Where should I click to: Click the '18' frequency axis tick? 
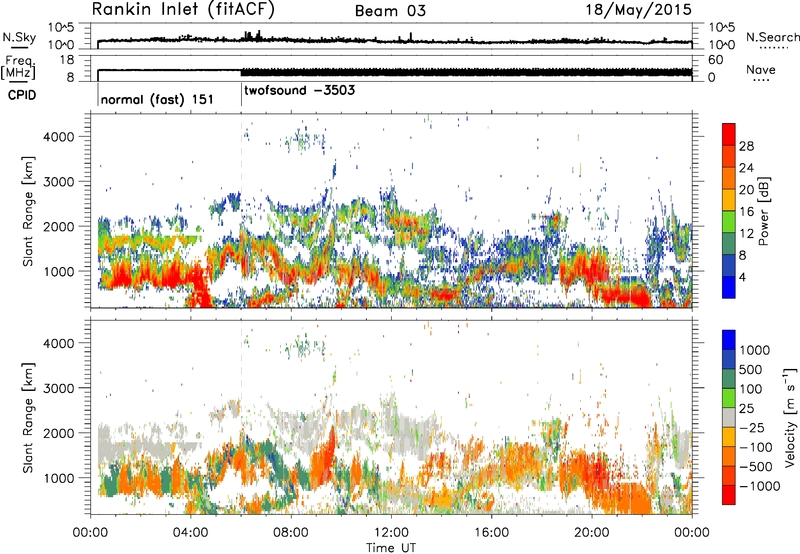pyautogui.click(x=67, y=60)
